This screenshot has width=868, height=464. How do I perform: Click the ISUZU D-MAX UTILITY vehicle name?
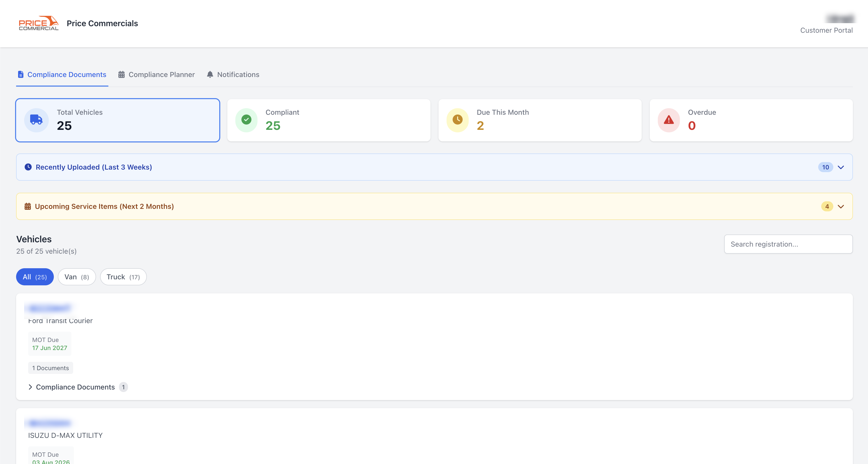click(65, 435)
